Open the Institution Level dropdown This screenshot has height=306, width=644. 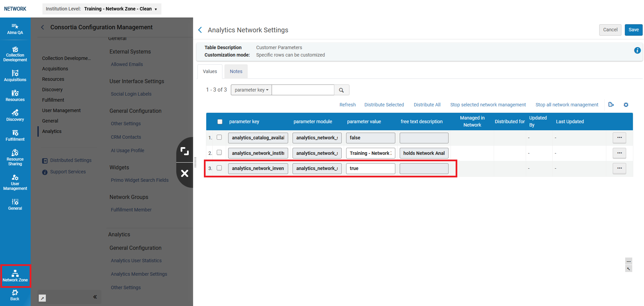pyautogui.click(x=102, y=9)
